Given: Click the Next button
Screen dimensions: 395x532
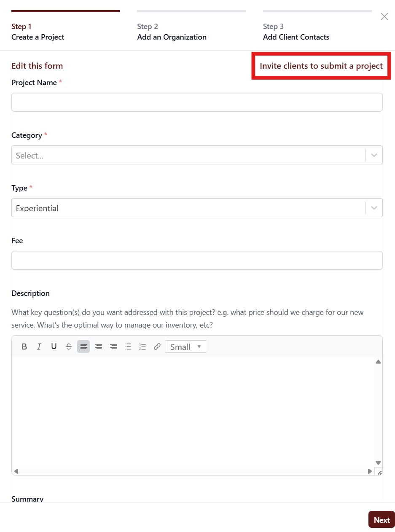Looking at the screenshot, I should [382, 520].
